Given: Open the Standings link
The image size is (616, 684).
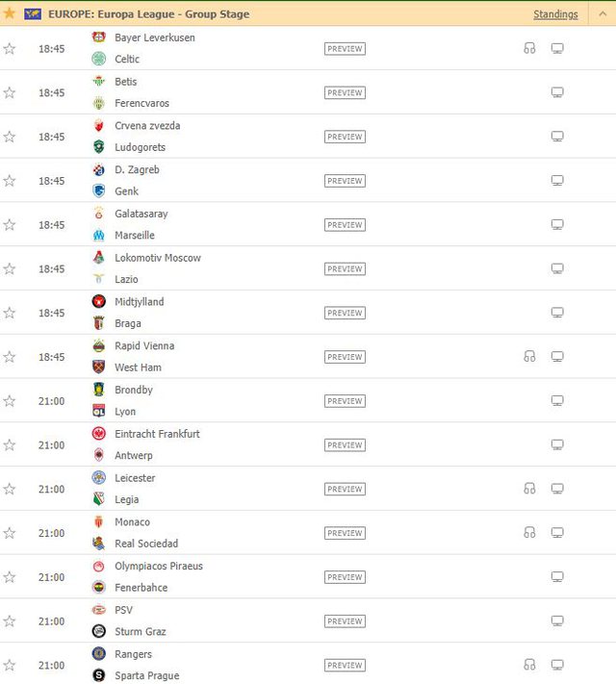Looking at the screenshot, I should pos(555,14).
